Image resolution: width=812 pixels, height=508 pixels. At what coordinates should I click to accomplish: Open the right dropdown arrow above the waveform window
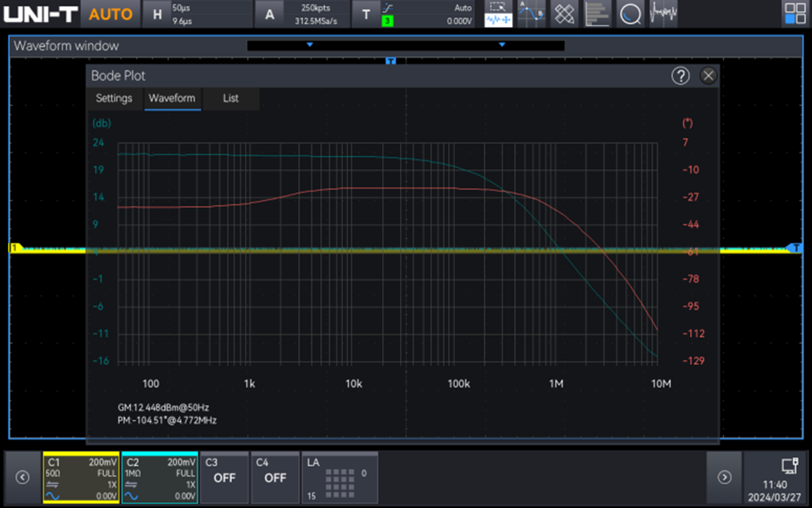coord(502,46)
